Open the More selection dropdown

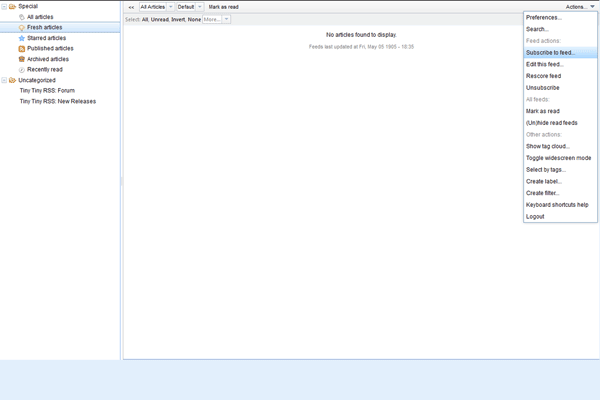tap(217, 19)
